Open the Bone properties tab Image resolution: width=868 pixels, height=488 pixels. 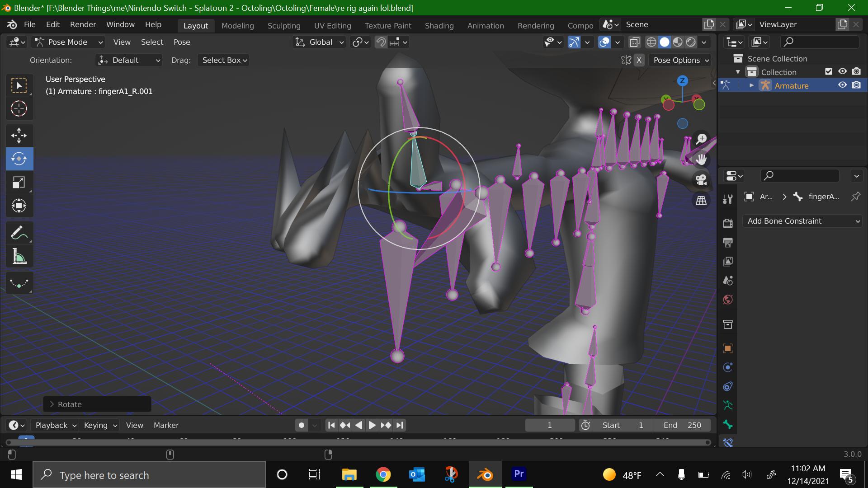click(x=727, y=424)
